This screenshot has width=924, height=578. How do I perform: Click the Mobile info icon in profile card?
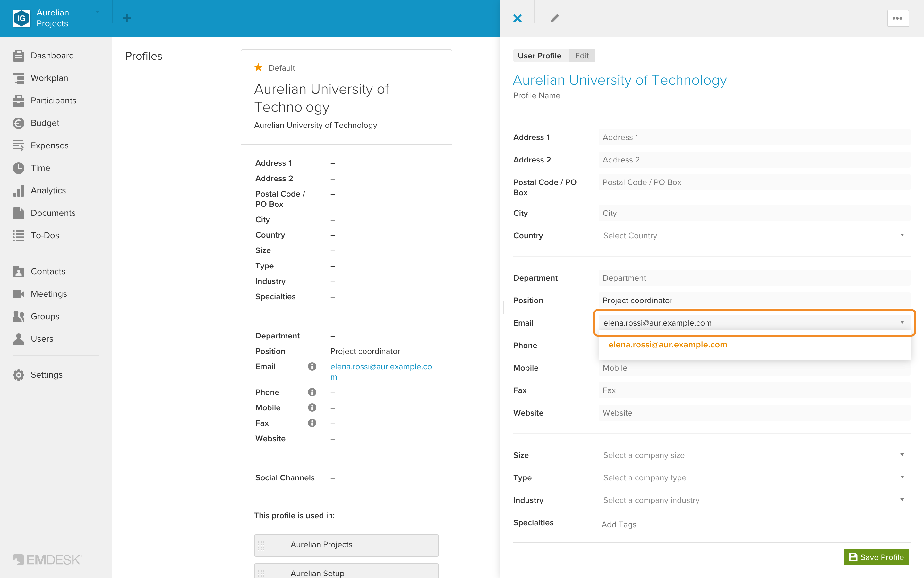pyautogui.click(x=312, y=407)
